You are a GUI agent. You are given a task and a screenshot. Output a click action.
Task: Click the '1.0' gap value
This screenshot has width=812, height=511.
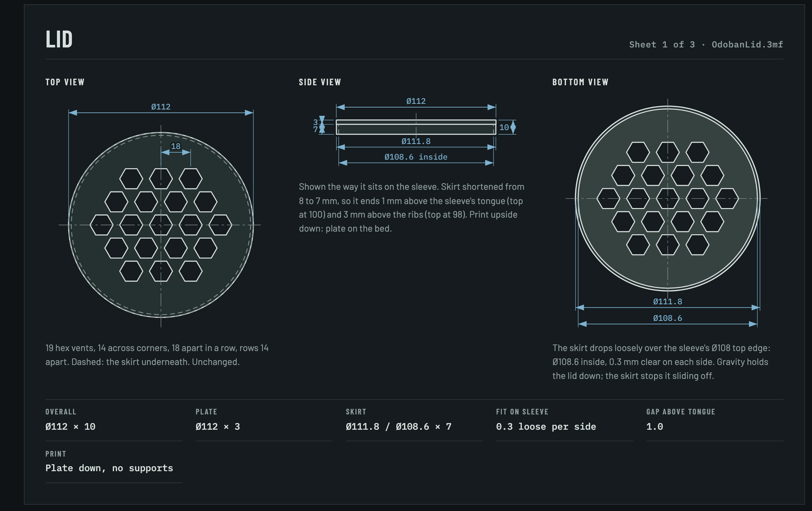654,427
